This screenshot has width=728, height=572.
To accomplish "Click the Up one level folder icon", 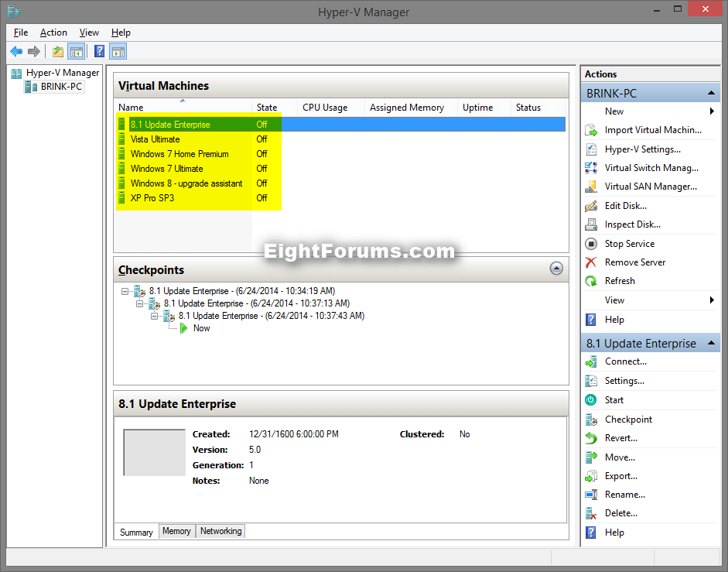I will pos(58,51).
